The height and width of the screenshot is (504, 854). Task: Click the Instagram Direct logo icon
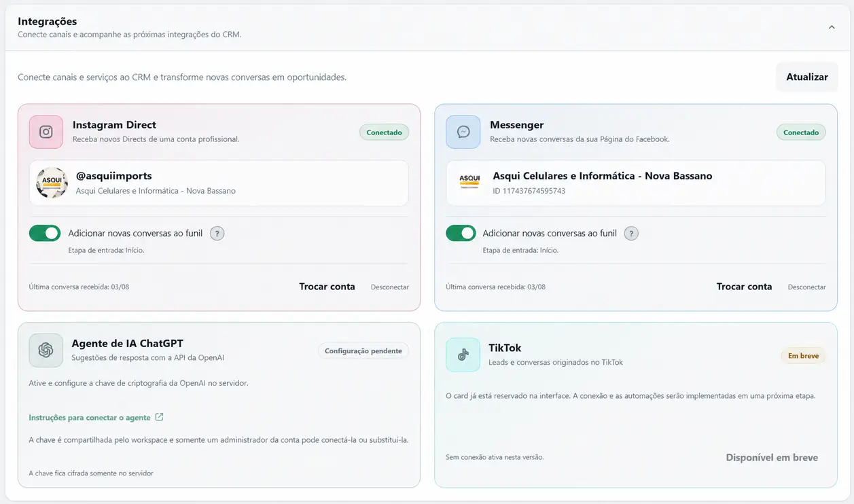(x=46, y=132)
